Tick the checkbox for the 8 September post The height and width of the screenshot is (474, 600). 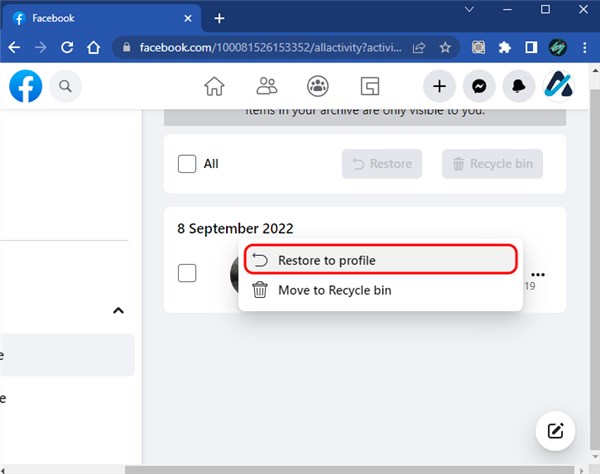[x=187, y=273]
